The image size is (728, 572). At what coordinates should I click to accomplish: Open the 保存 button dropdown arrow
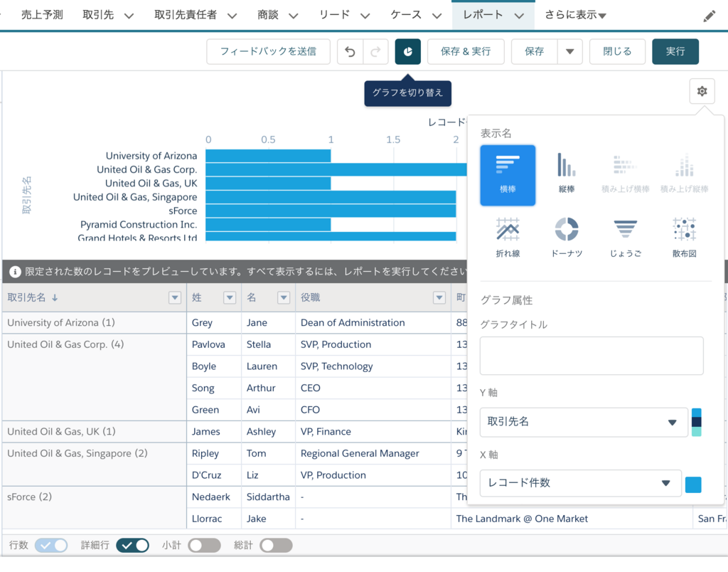pyautogui.click(x=569, y=51)
